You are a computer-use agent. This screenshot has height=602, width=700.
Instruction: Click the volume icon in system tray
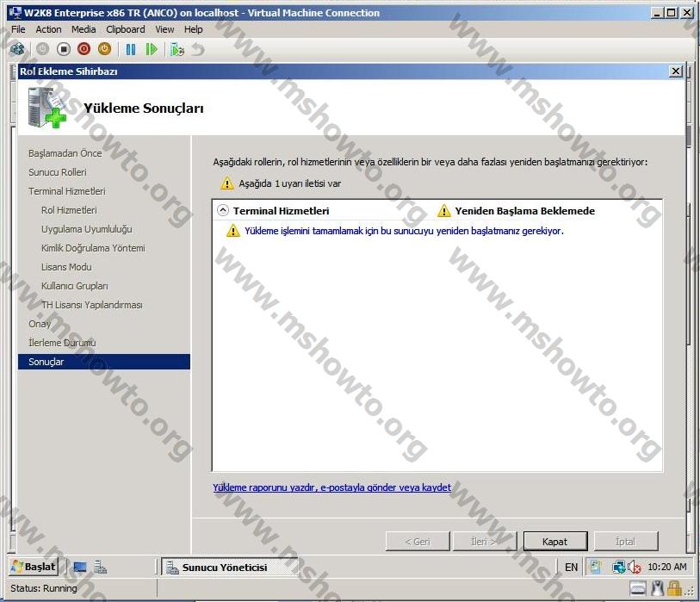coord(635,567)
